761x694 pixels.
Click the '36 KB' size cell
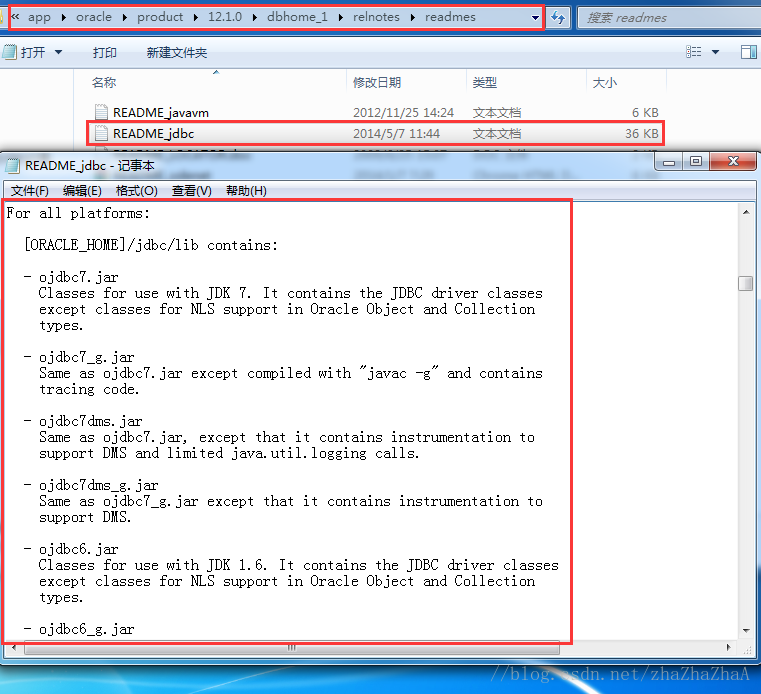(642, 134)
